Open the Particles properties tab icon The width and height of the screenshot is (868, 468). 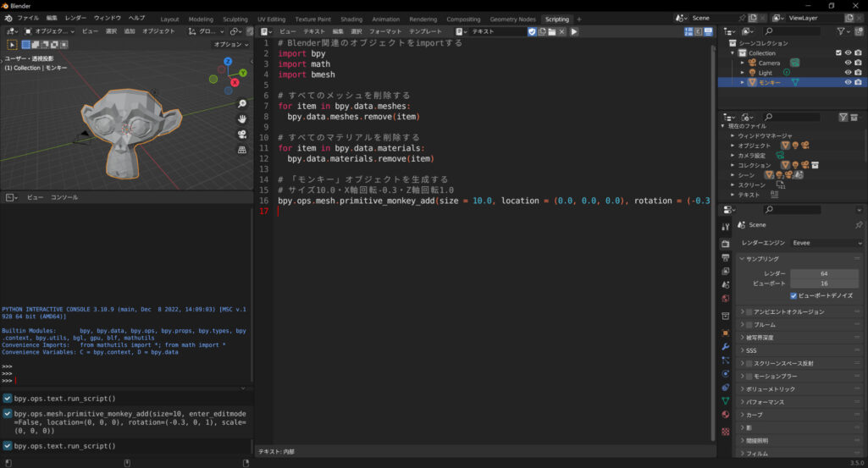(726, 361)
